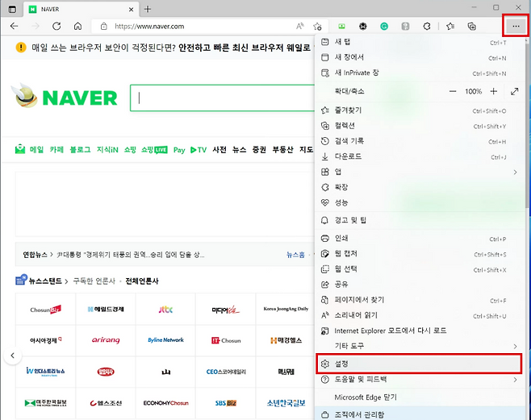
Task: Open the 부동산 link
Action: [x=282, y=149]
